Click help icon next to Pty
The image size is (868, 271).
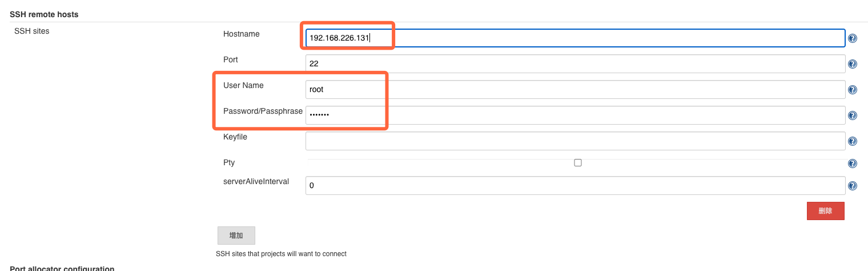(x=853, y=164)
